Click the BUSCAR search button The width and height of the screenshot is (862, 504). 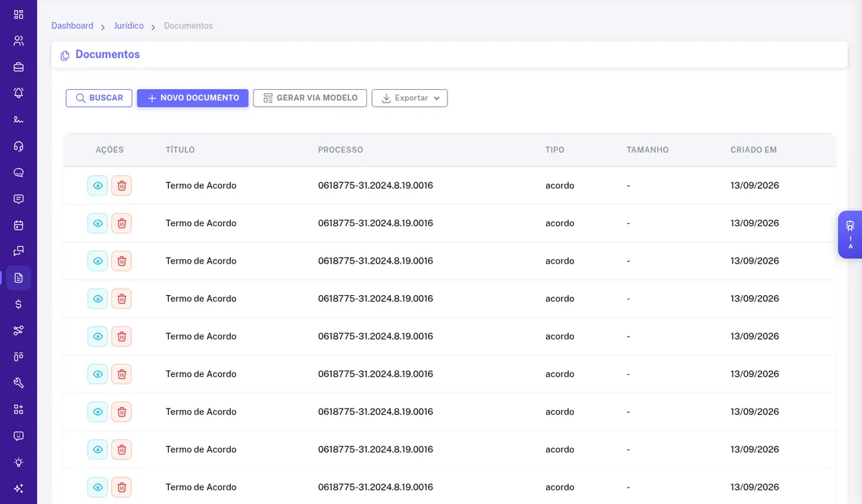(99, 98)
